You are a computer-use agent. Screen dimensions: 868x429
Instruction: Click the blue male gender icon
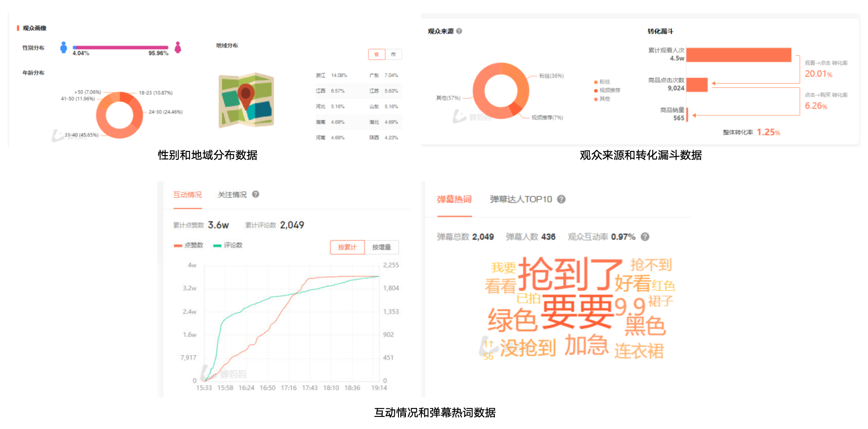tap(64, 48)
